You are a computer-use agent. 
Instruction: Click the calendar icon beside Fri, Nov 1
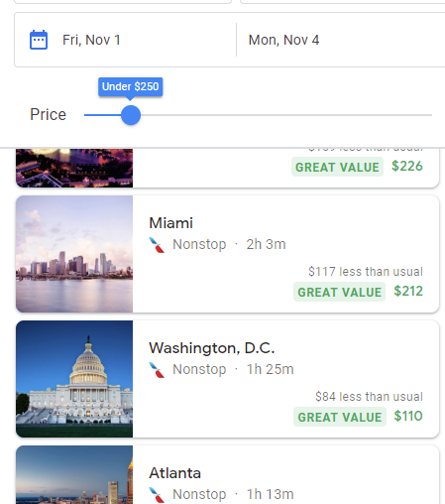(39, 40)
